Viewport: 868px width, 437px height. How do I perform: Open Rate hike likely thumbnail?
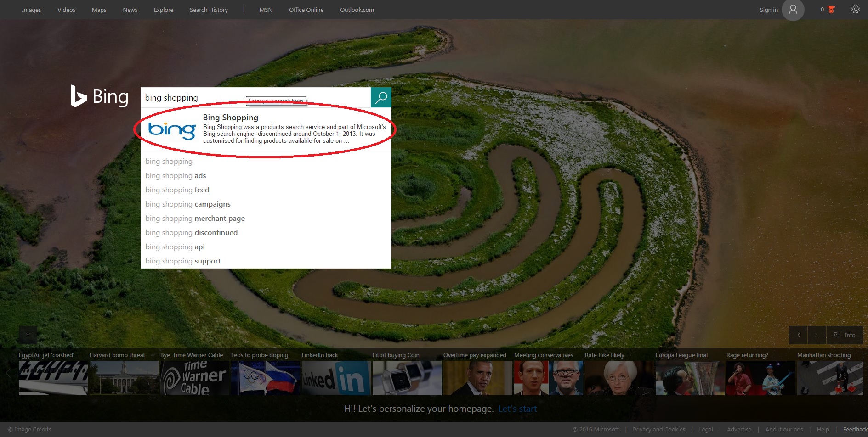point(619,378)
